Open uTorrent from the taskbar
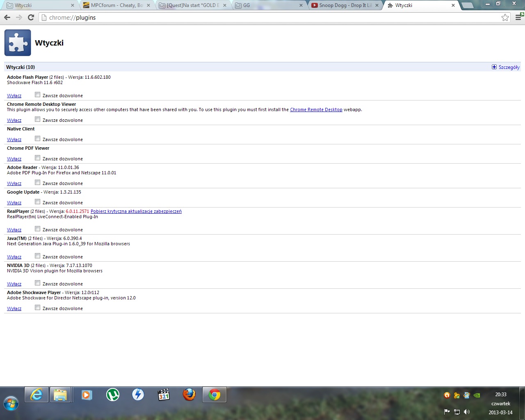525x420 pixels. (x=113, y=395)
